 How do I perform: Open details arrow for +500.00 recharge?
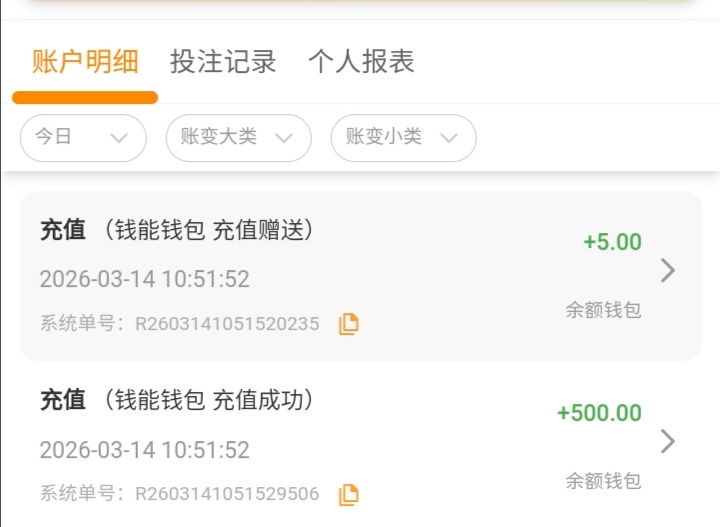click(668, 441)
